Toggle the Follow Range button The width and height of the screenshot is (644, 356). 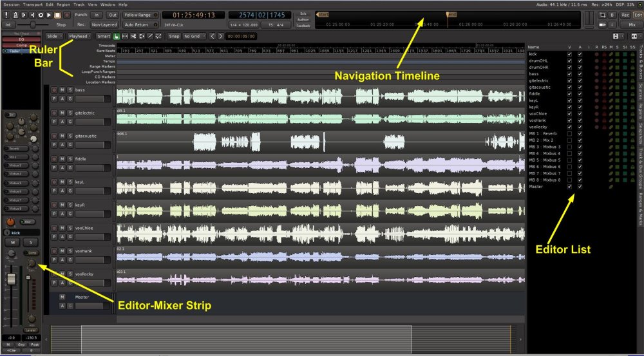click(x=140, y=15)
